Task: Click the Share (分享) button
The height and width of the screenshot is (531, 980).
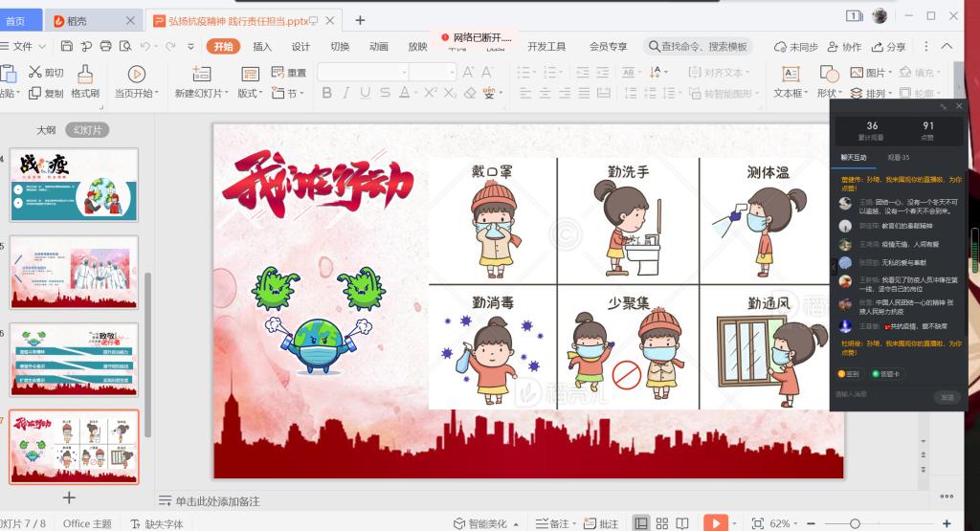Action: (x=887, y=46)
